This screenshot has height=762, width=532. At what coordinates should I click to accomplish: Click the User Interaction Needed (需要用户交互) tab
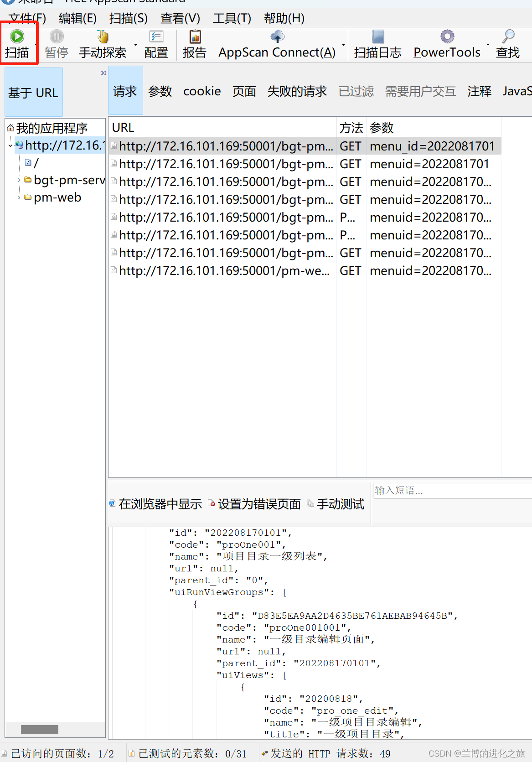420,91
